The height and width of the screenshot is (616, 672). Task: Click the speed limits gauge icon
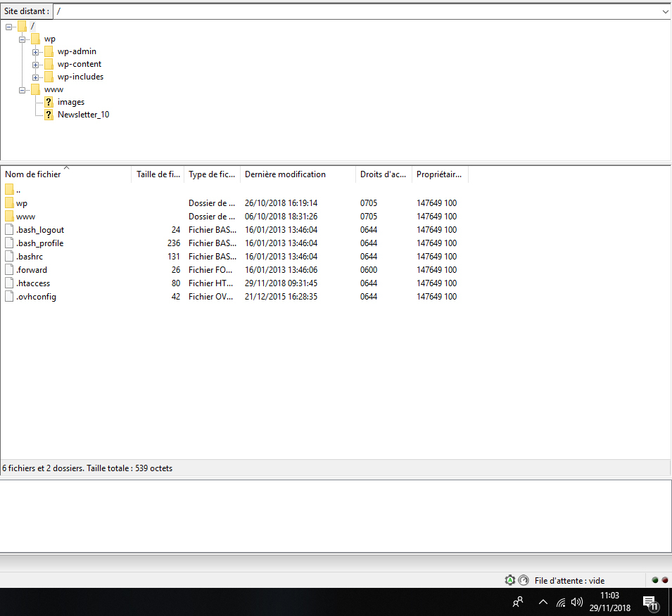pos(523,580)
